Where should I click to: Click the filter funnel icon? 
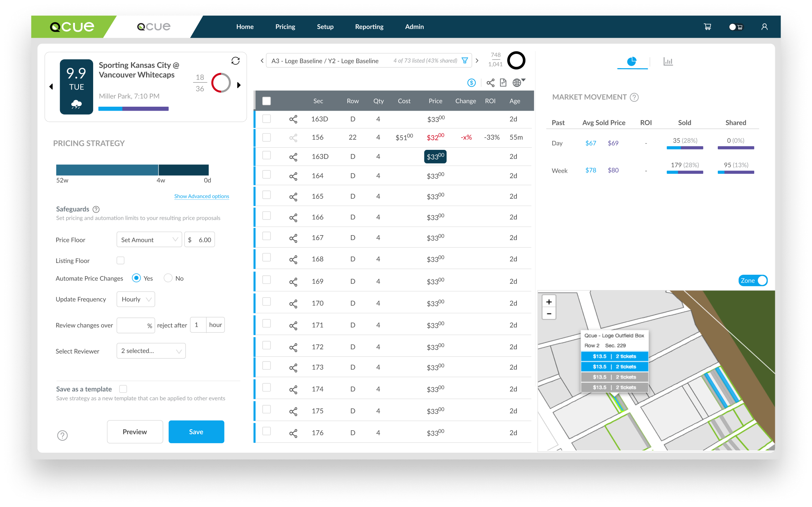pos(465,61)
